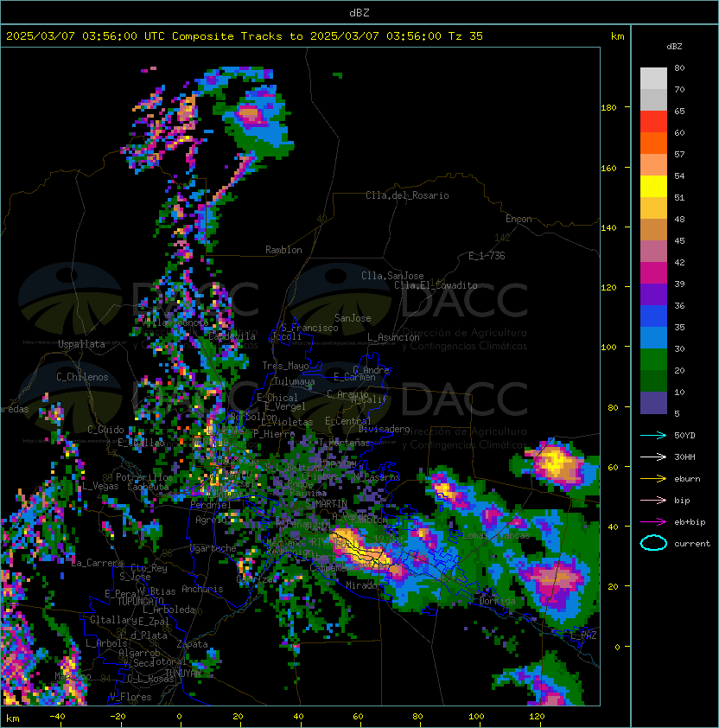Select the light blue 35–30 dBZ swatch
Image resolution: width=719 pixels, height=728 pixels.
click(x=653, y=337)
